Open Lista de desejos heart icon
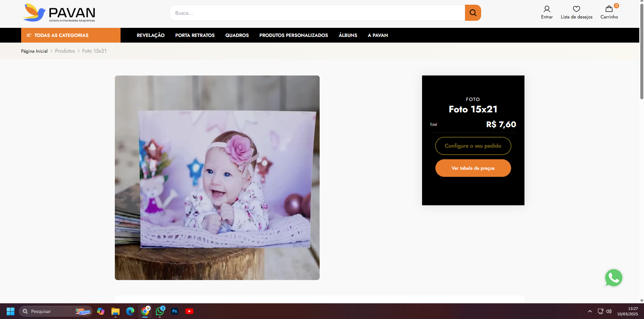The width and height of the screenshot is (644, 319). tap(576, 9)
